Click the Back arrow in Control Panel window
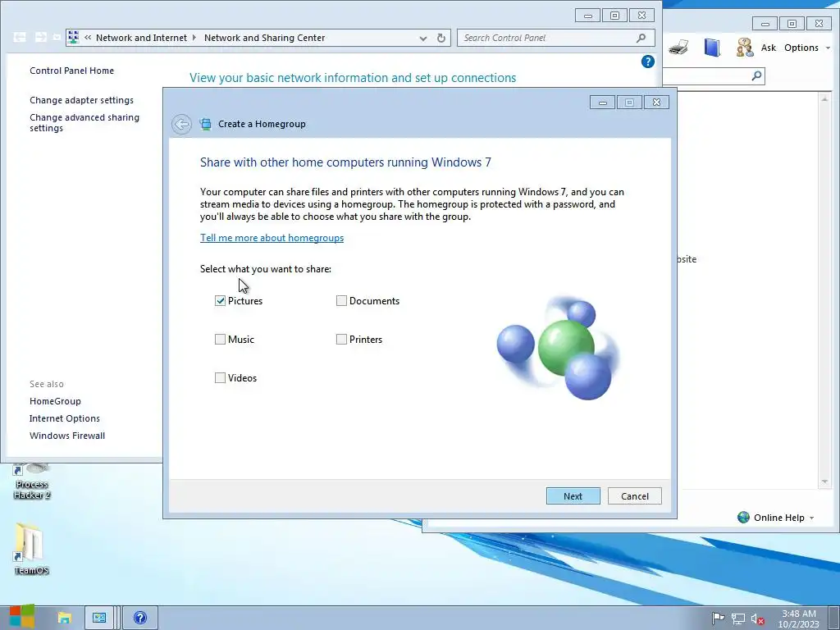This screenshot has height=630, width=840. click(20, 37)
